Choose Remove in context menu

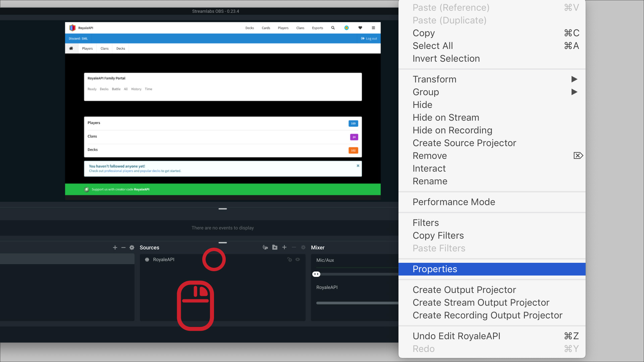point(492,156)
